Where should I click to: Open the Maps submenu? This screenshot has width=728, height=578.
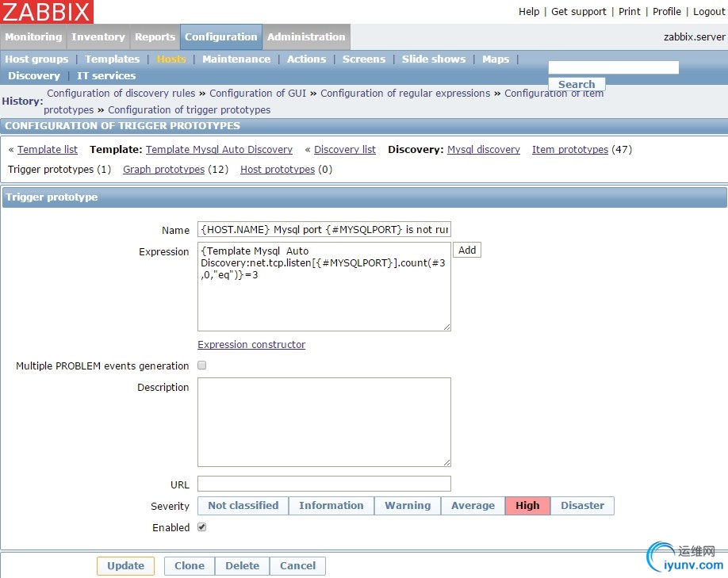point(496,59)
